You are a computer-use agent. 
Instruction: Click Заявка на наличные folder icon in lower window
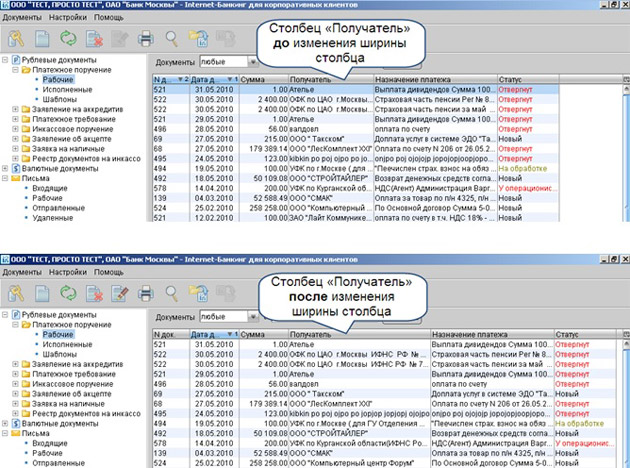pos(26,404)
